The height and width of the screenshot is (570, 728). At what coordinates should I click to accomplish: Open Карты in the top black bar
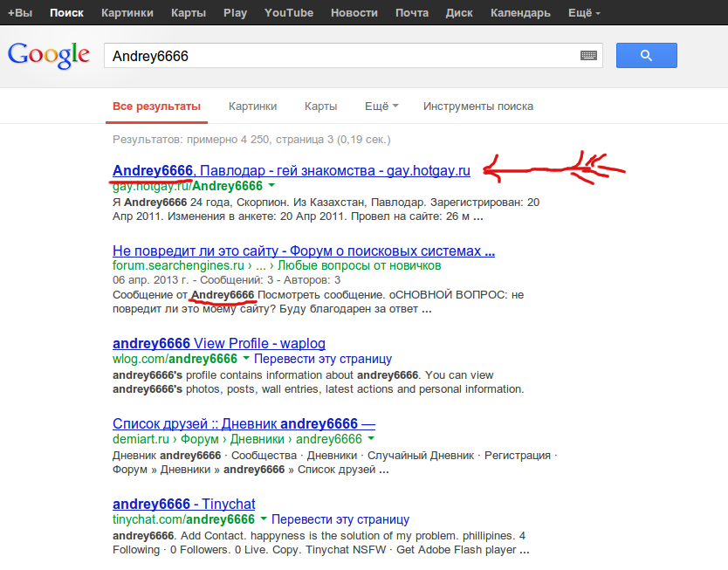(x=188, y=12)
